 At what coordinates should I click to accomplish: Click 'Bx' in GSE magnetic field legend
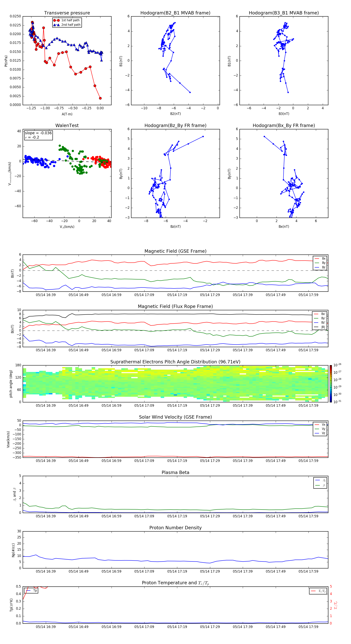320,259
